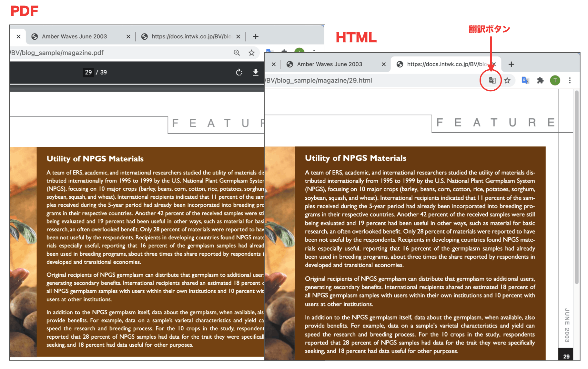Click the vertical scrollbar in HTML window
Screen dimensions: 588x369
tap(576, 187)
